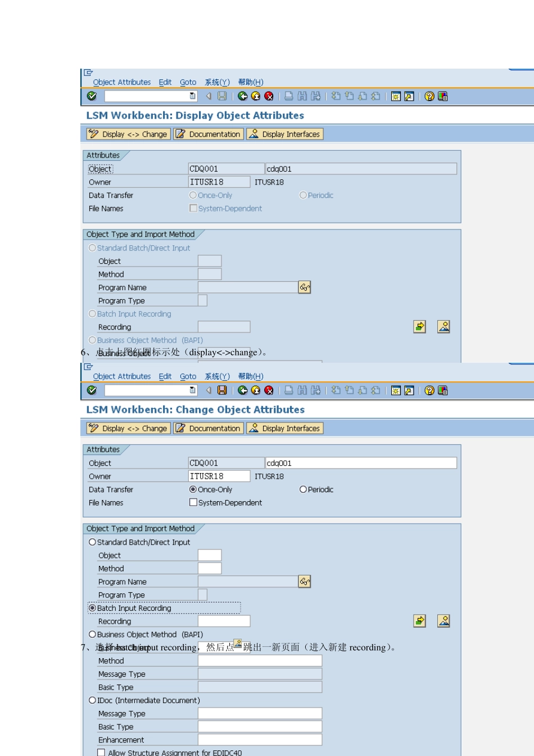The height and width of the screenshot is (756, 534).
Task: Open command field history dropdown in Display Object Attributes toolbar
Action: 193,96
